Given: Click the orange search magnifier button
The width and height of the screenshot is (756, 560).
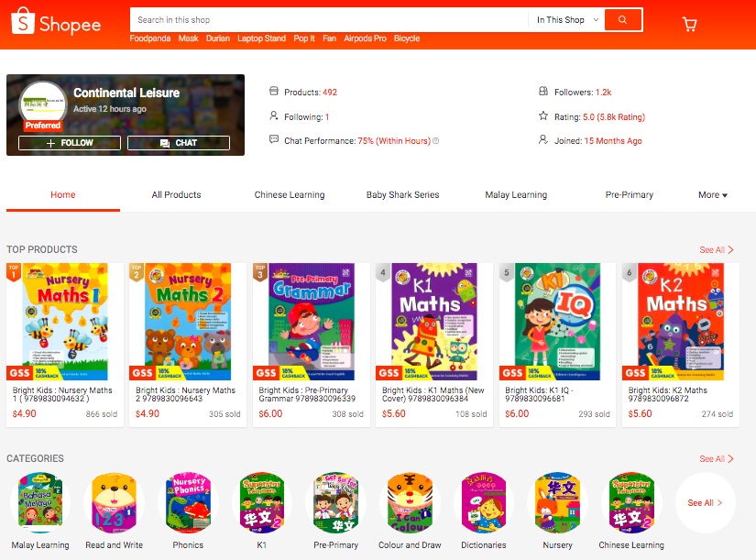Looking at the screenshot, I should 623,20.
